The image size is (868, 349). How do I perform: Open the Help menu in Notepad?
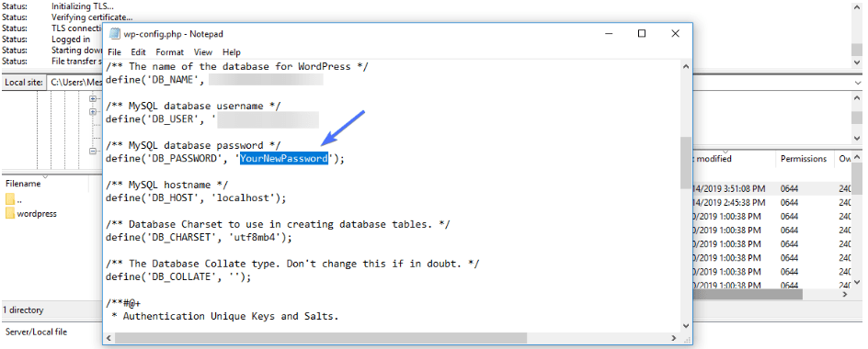[232, 52]
